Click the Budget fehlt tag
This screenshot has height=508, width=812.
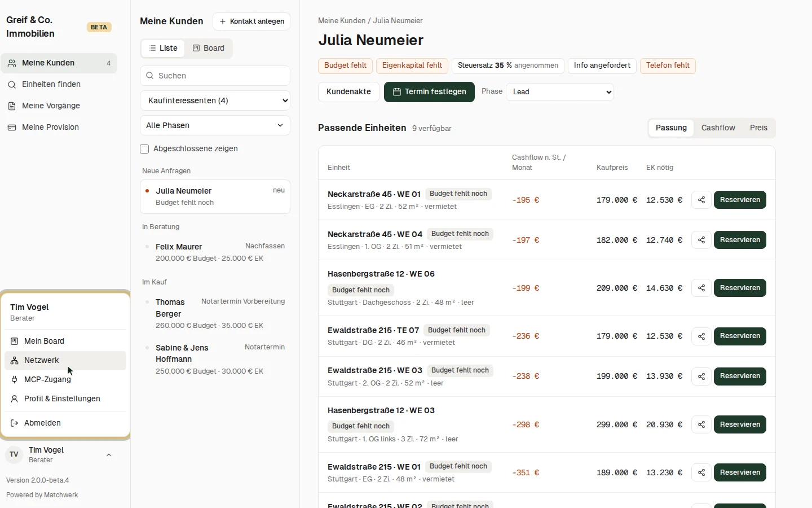coord(345,65)
